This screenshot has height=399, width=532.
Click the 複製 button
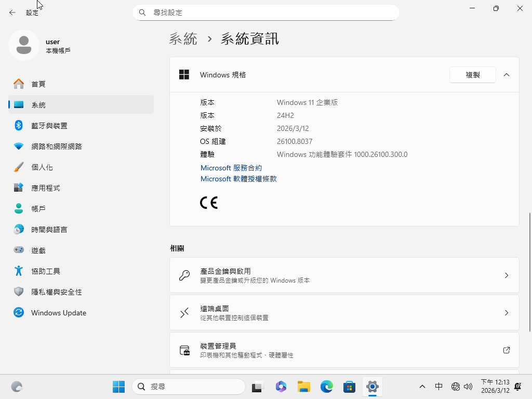point(472,75)
